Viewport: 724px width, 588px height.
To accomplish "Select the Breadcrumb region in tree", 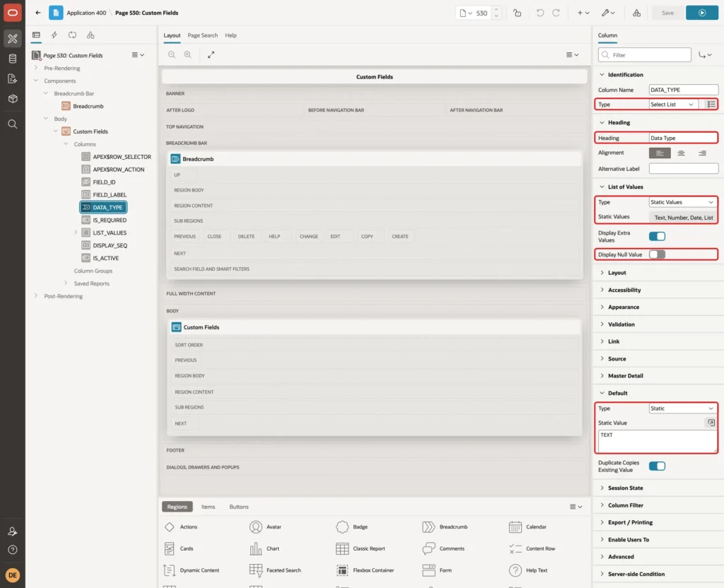I will 88,106.
